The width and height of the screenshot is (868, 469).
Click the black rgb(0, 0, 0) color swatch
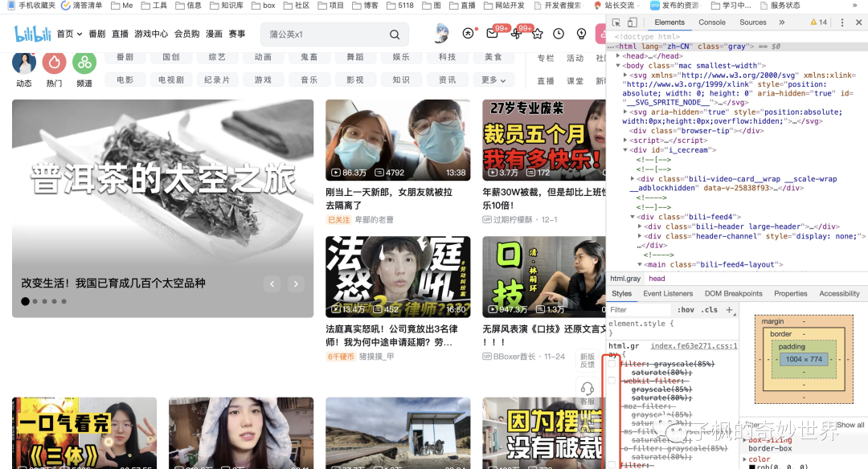coord(752,466)
